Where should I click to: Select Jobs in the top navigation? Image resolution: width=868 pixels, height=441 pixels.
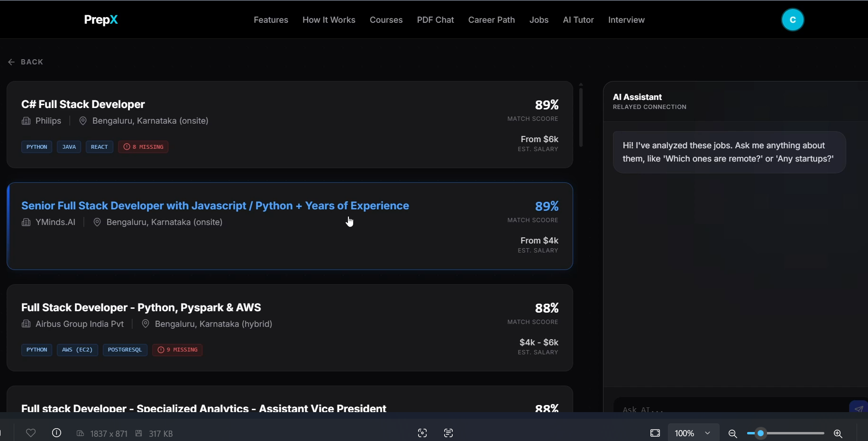click(539, 20)
